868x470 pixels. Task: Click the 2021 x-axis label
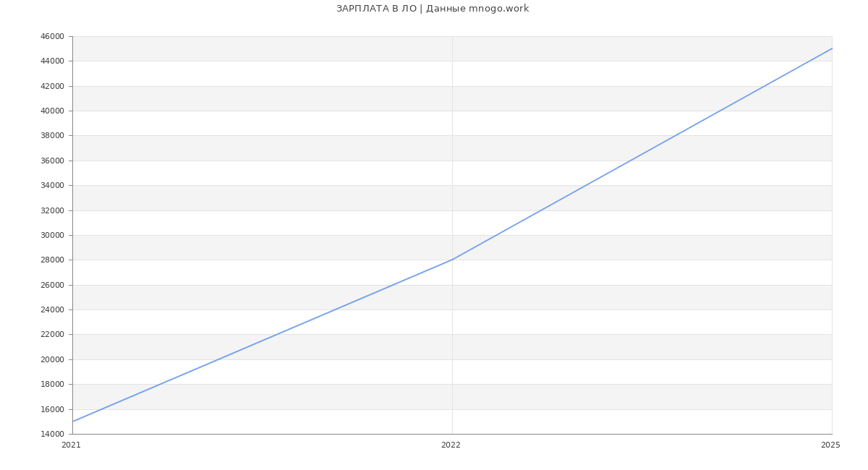click(71, 445)
